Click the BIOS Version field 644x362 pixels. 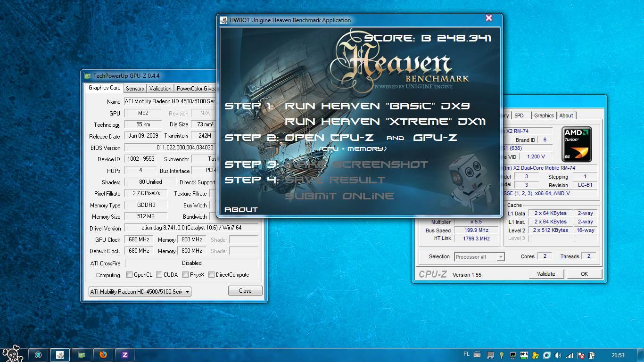point(170,148)
